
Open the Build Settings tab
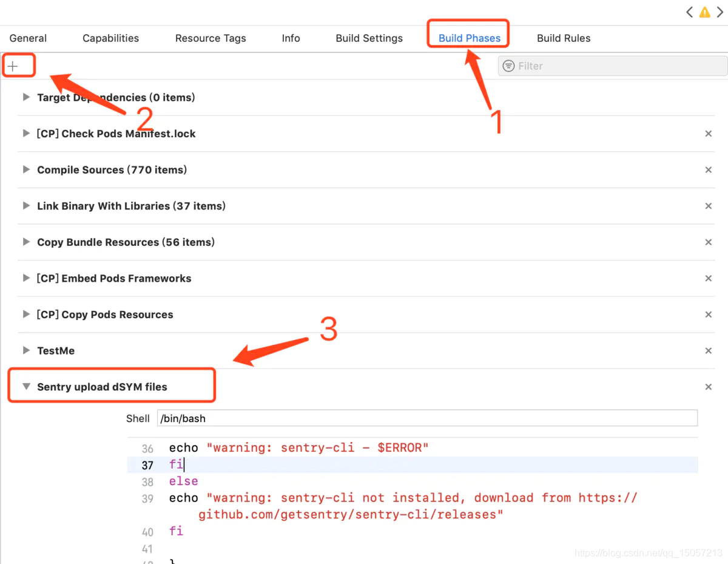tap(369, 38)
